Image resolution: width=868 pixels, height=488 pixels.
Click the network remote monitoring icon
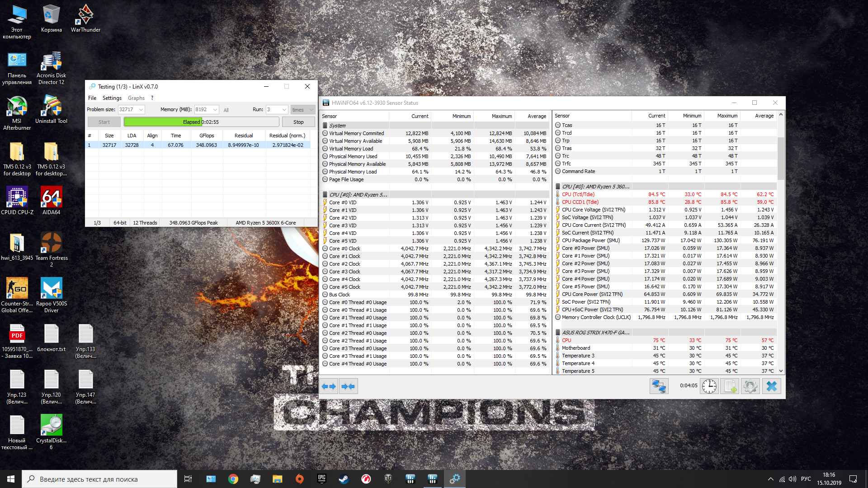(659, 386)
